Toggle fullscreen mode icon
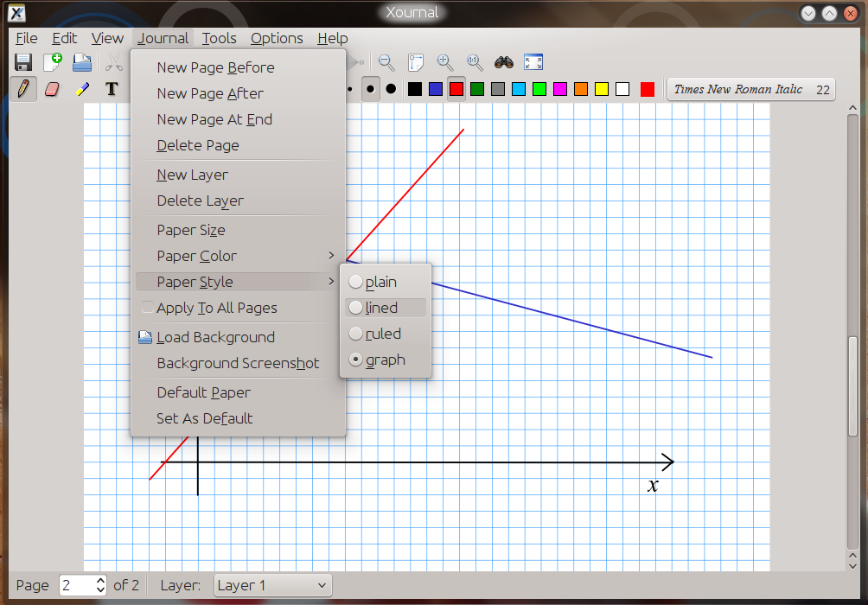The height and width of the screenshot is (605, 868). pyautogui.click(x=533, y=62)
